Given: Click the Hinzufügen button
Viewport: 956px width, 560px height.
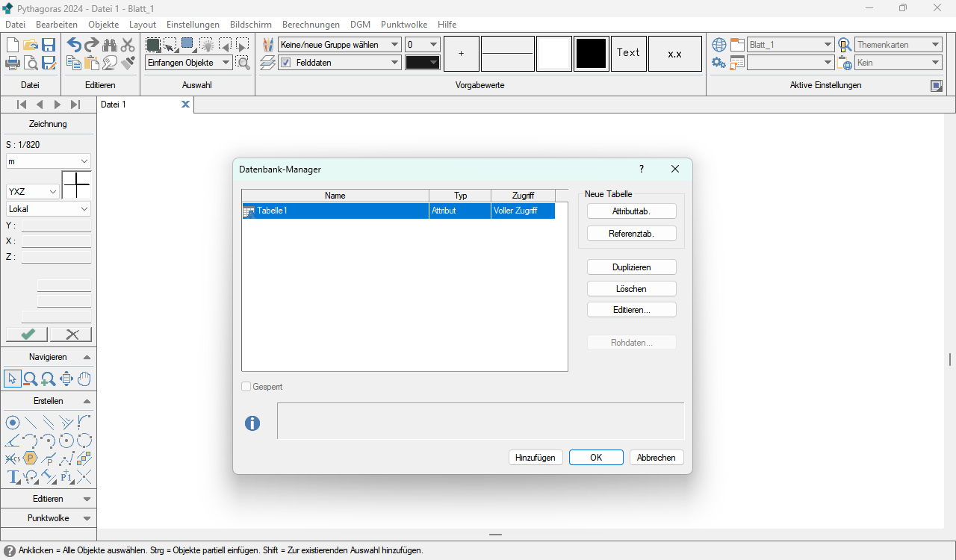Looking at the screenshot, I should point(536,458).
